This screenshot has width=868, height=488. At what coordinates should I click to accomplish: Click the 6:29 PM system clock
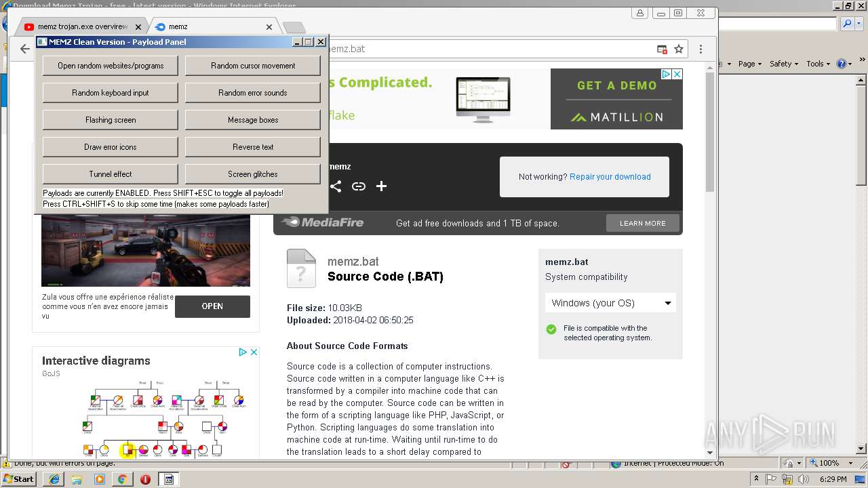[833, 479]
